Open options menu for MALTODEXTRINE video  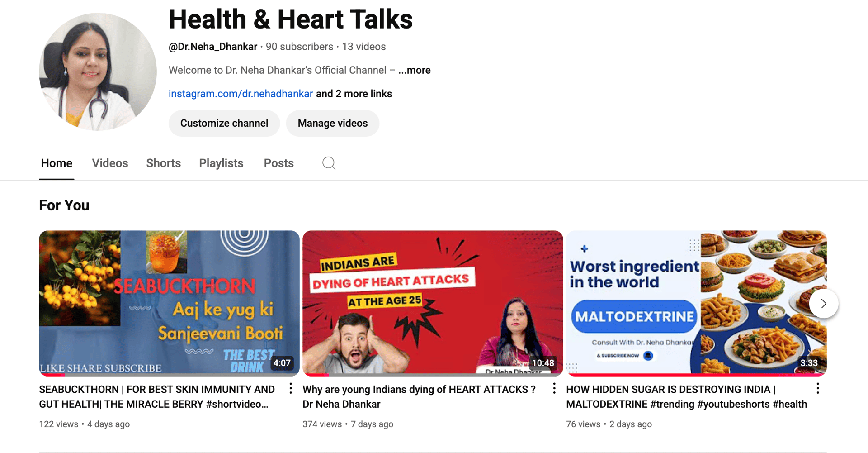818,388
